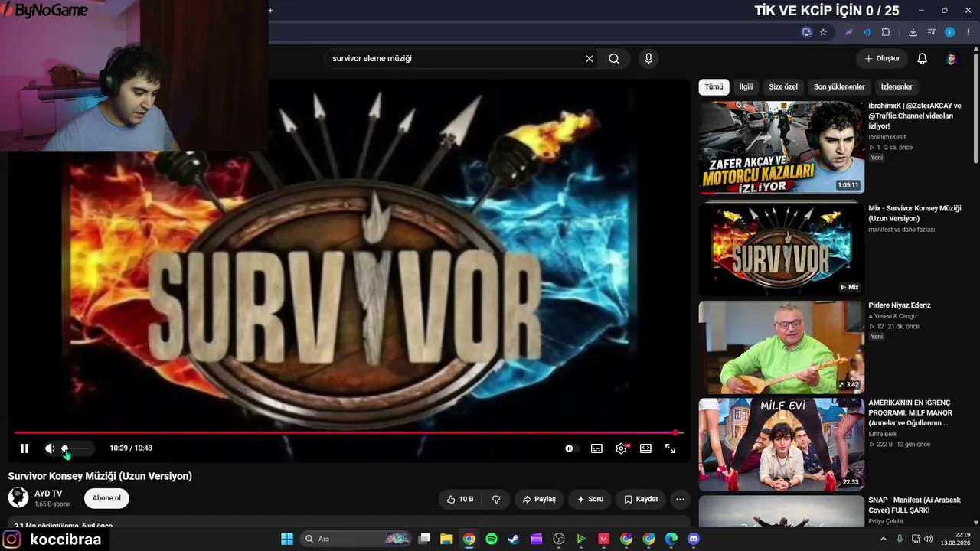Open 'SNAP - Manifest' video title
Screen dimensions: 980x551
[x=914, y=505]
